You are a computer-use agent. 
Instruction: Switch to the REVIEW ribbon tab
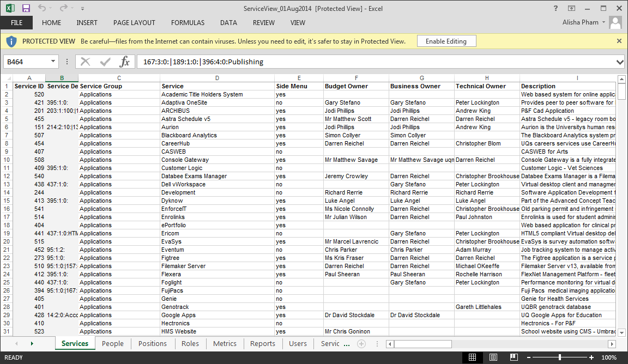tap(264, 23)
